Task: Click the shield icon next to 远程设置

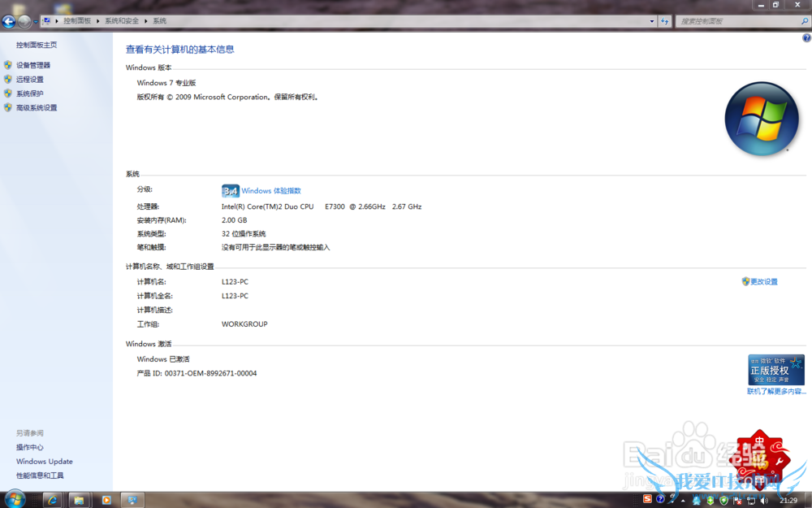Action: pos(8,79)
